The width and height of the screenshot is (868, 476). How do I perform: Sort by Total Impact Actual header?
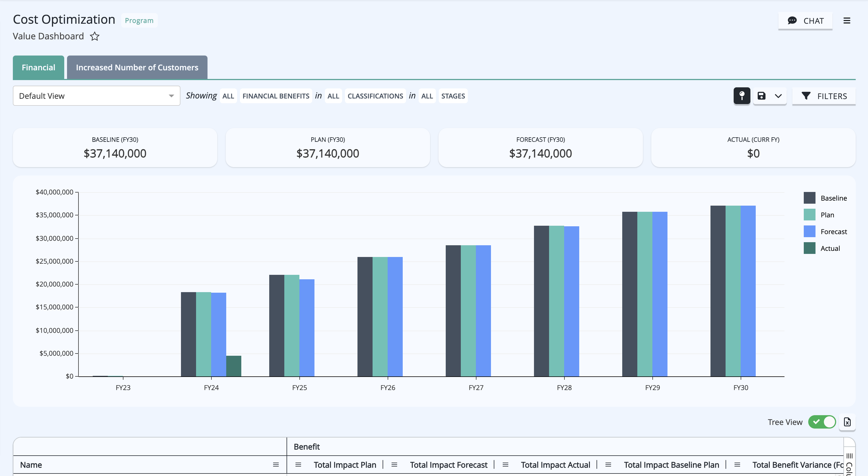[x=555, y=465]
